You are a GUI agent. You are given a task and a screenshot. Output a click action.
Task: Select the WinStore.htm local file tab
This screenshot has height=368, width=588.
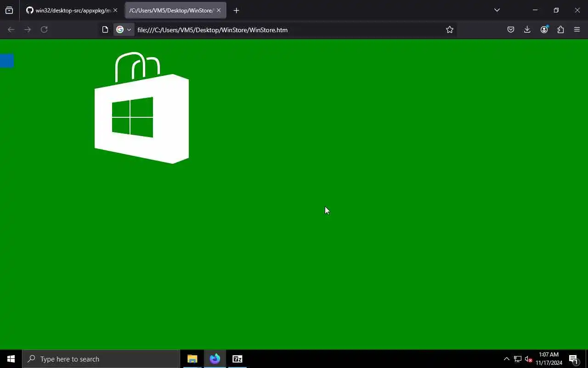[175, 10]
